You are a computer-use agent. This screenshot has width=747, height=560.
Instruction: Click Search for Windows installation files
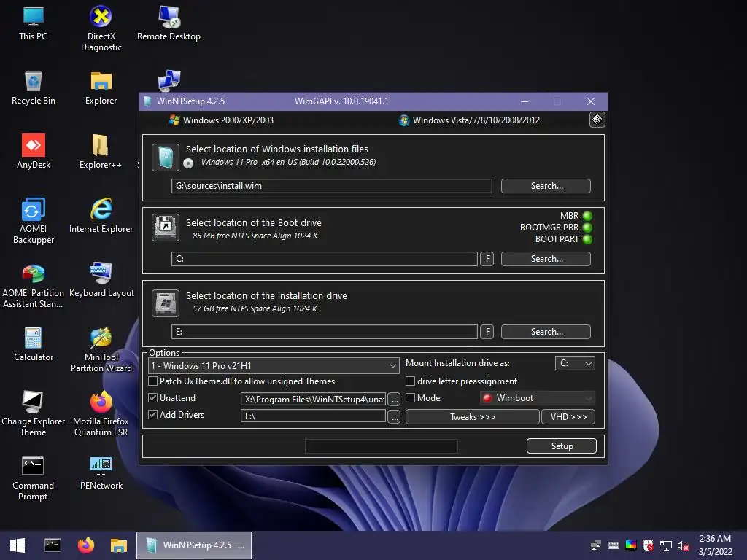pos(546,186)
